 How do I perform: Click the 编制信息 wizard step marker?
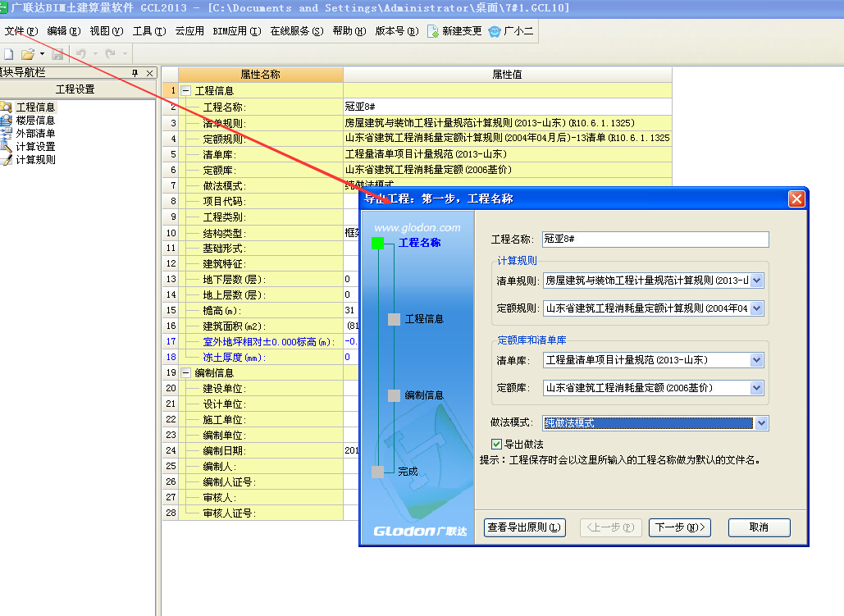394,396
